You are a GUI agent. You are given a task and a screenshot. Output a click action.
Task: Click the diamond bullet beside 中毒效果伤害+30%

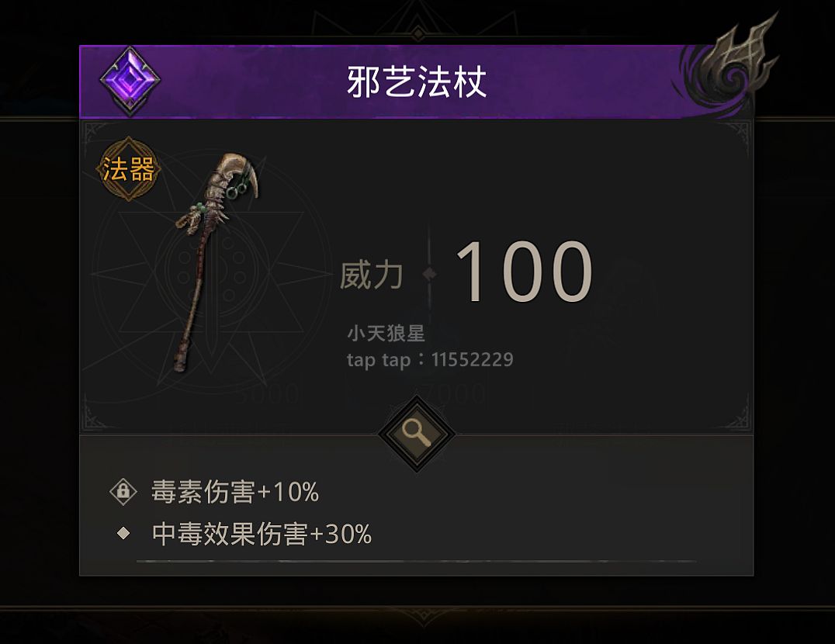click(x=123, y=533)
